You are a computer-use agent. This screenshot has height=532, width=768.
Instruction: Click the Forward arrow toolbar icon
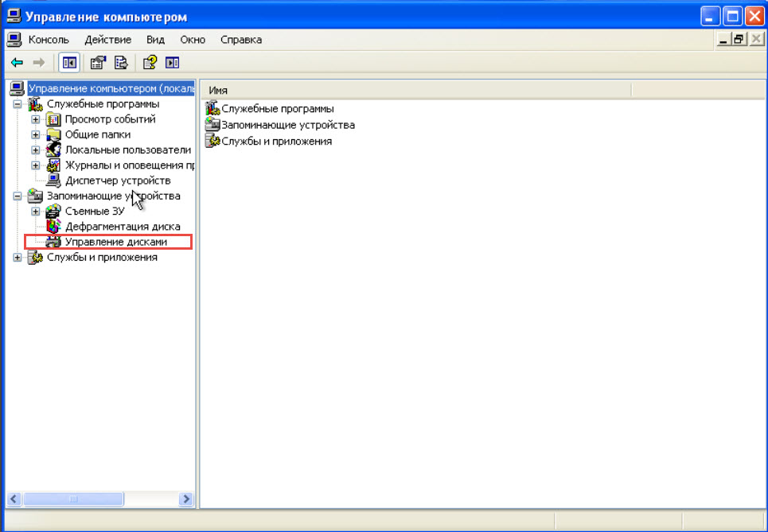[39, 63]
